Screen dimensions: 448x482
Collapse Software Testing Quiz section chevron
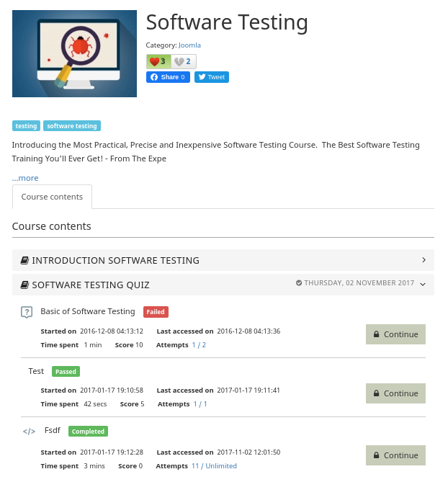(x=423, y=285)
